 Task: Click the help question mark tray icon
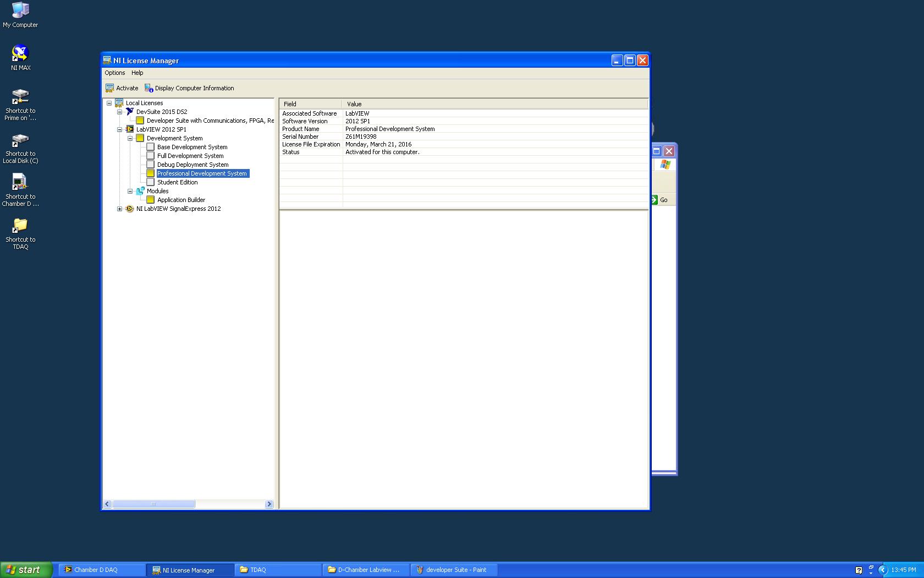pyautogui.click(x=859, y=570)
